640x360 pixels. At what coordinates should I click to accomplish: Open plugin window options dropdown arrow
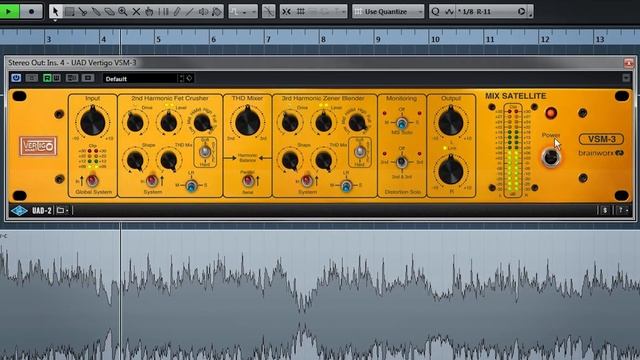pyautogui.click(x=626, y=78)
